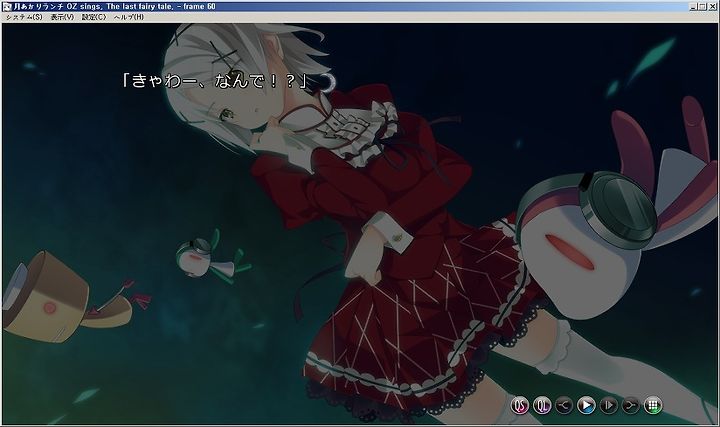Open the システム(S) menu
Viewport: 720px width, 427px height.
coord(24,17)
